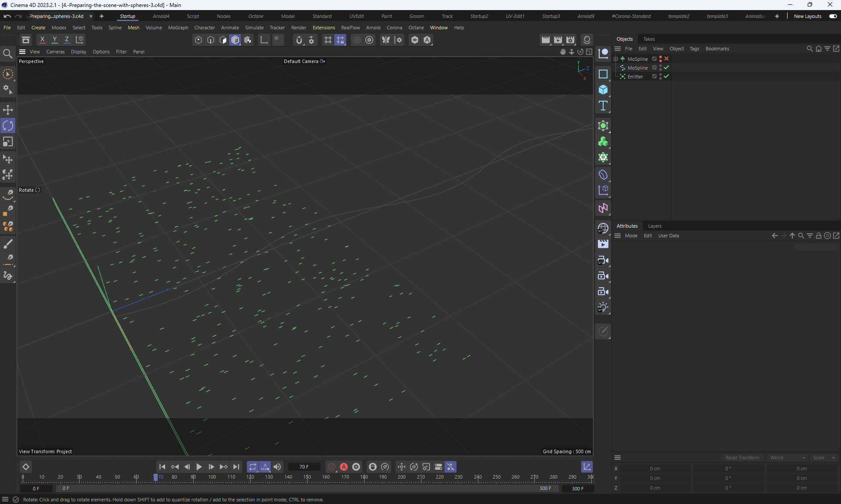The height and width of the screenshot is (504, 841).
Task: Toggle Emitter object's enable checkmark
Action: coord(666,76)
